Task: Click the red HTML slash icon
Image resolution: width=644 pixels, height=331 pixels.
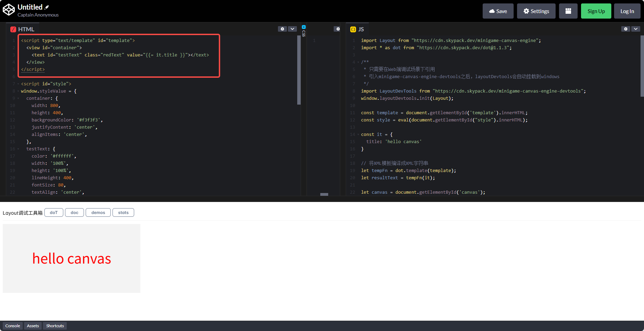Action: pyautogui.click(x=13, y=29)
